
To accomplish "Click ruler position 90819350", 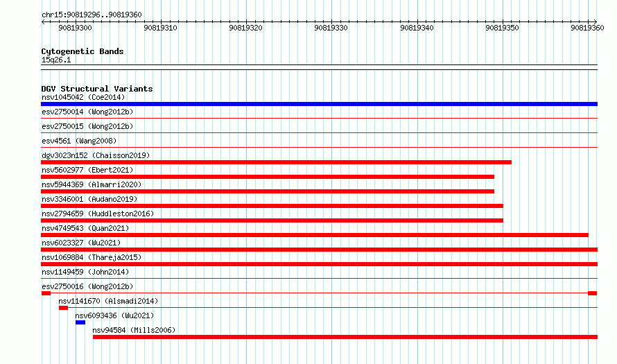I will tap(502, 28).
